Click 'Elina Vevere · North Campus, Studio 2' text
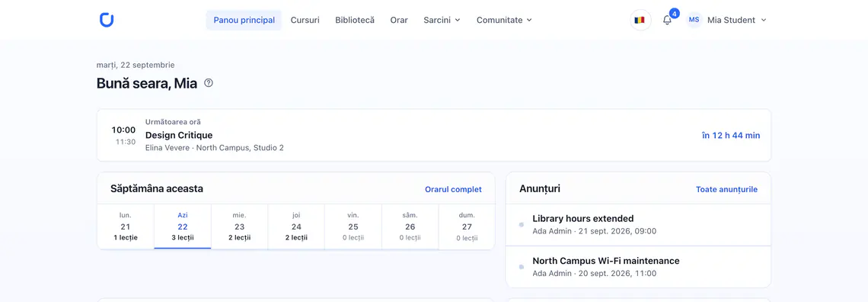This screenshot has height=302, width=868. tap(214, 148)
